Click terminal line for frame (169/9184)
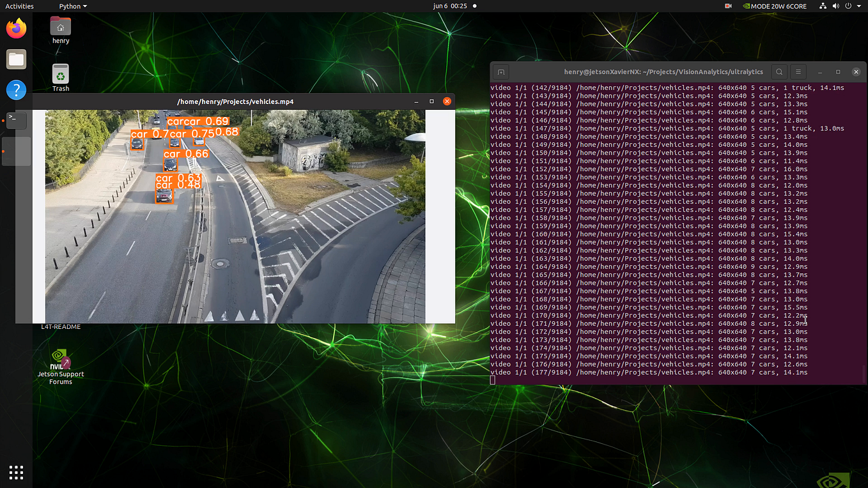The height and width of the screenshot is (488, 868). point(649,307)
